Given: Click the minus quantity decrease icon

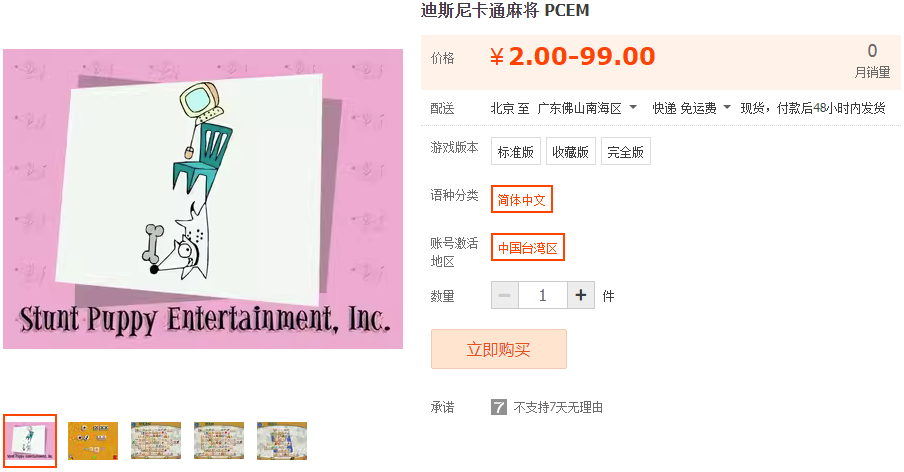Looking at the screenshot, I should 505,296.
